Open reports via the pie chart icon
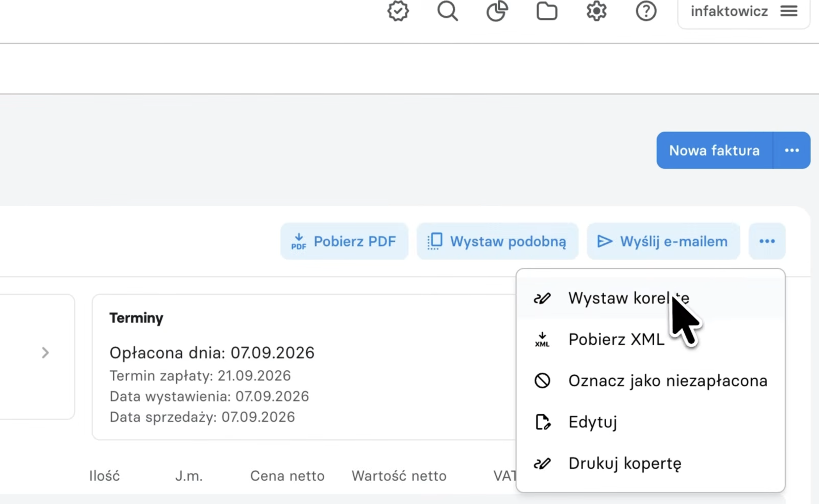 (x=497, y=11)
